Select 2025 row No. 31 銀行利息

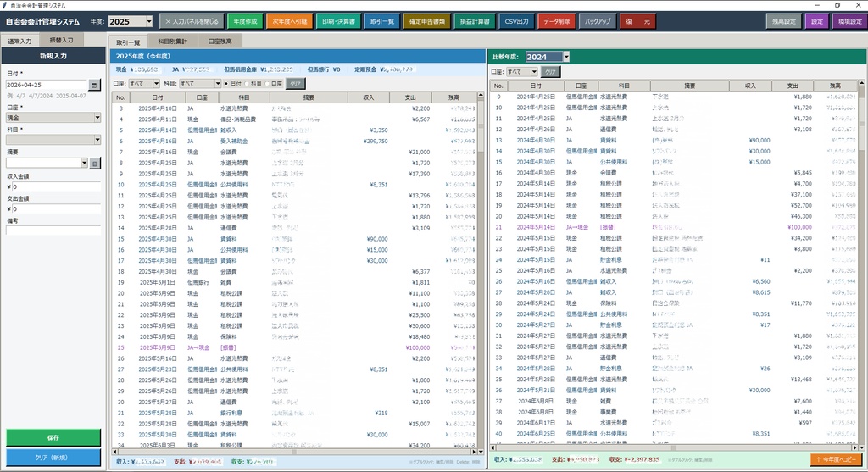[x=294, y=413]
